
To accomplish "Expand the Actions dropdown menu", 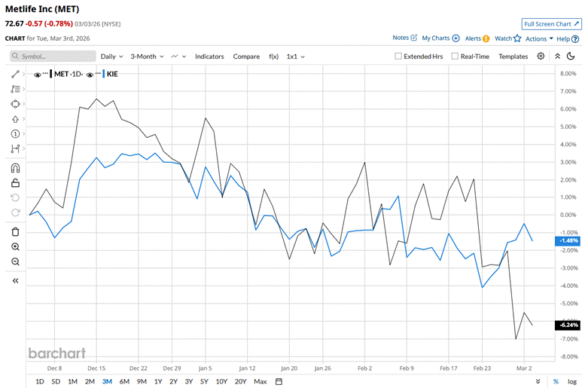I will point(539,38).
